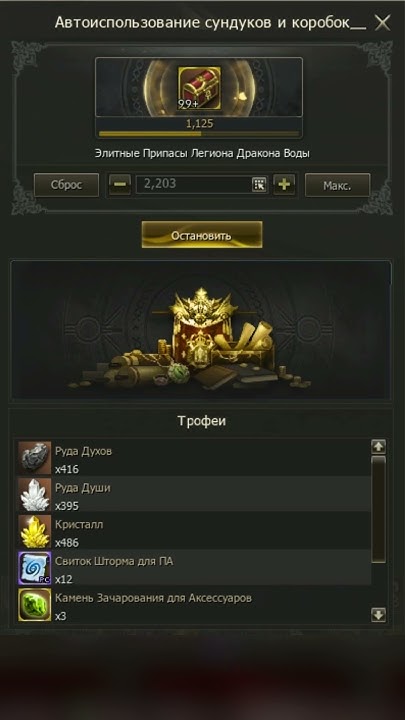Viewport: 405px width, 720px height.
Task: Click the green Камень Зачарования icon
Action: point(34,605)
